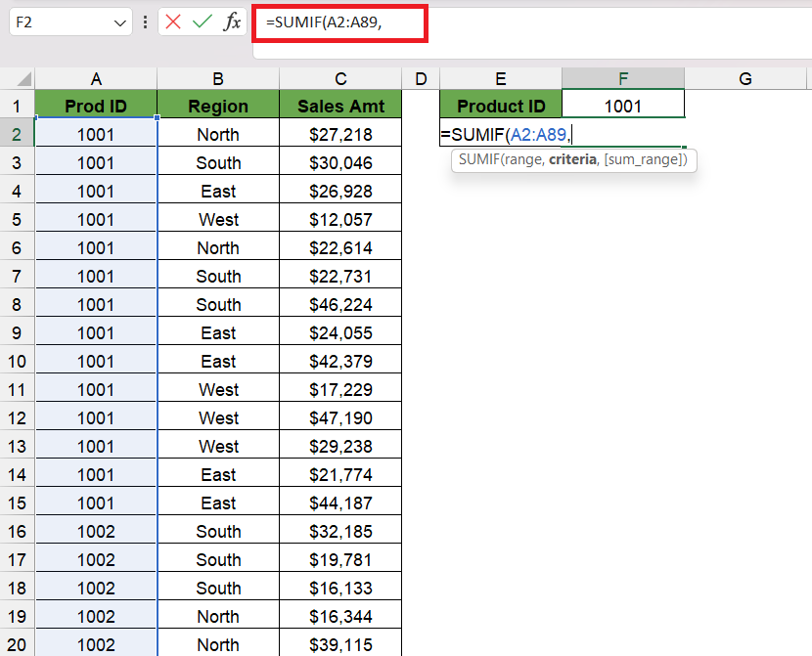Click the criteria argument in SUMIF tooltip
The image size is (812, 656).
pyautogui.click(x=572, y=160)
